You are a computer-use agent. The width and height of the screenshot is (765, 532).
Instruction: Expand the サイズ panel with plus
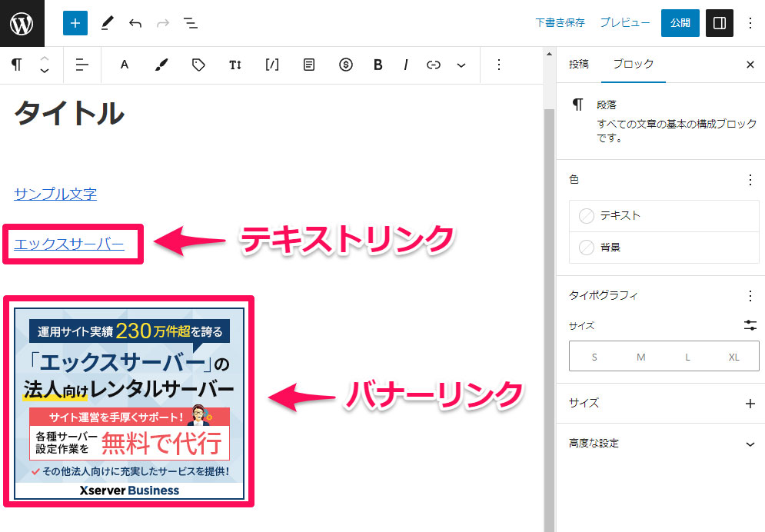tap(750, 403)
